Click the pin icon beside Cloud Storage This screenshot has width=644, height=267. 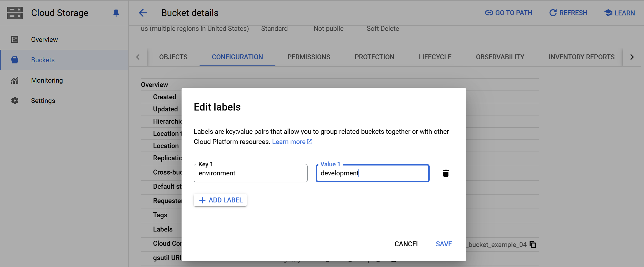(116, 13)
